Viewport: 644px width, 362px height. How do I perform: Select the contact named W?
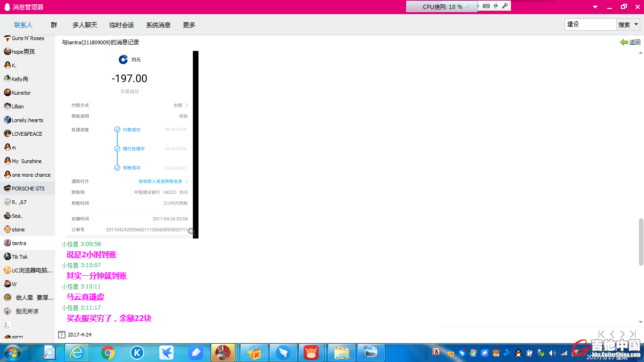coord(27,284)
